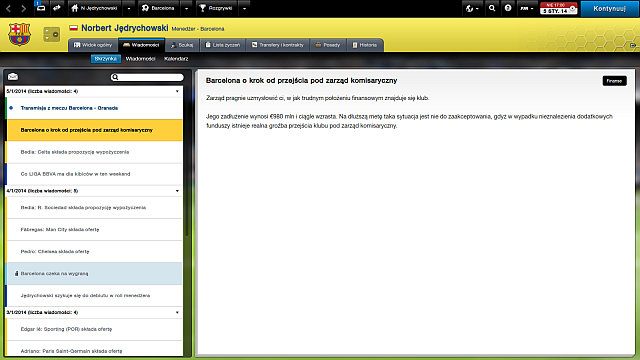The width and height of the screenshot is (640, 360).
Task: Click the manager profile picker icon
Action: [x=51, y=35]
